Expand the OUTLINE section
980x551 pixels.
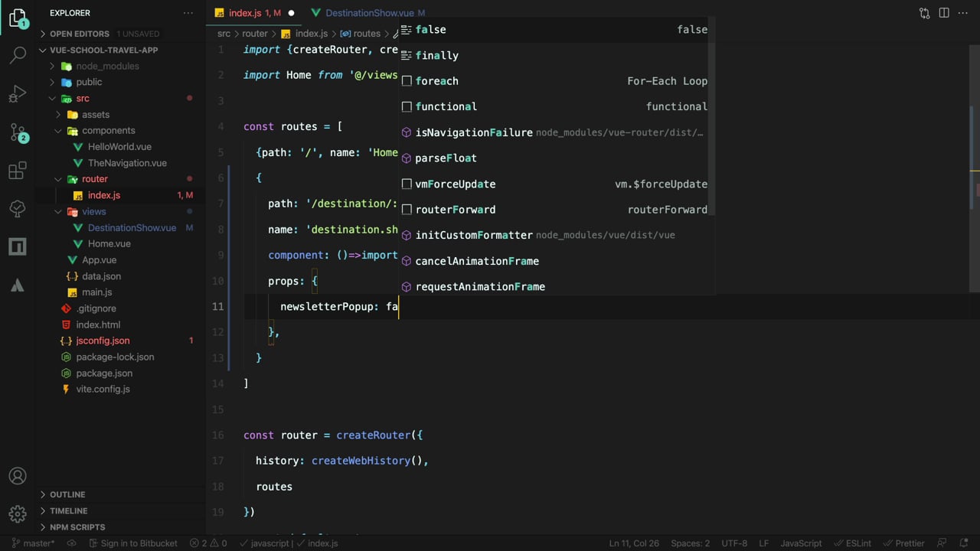pos(67,494)
